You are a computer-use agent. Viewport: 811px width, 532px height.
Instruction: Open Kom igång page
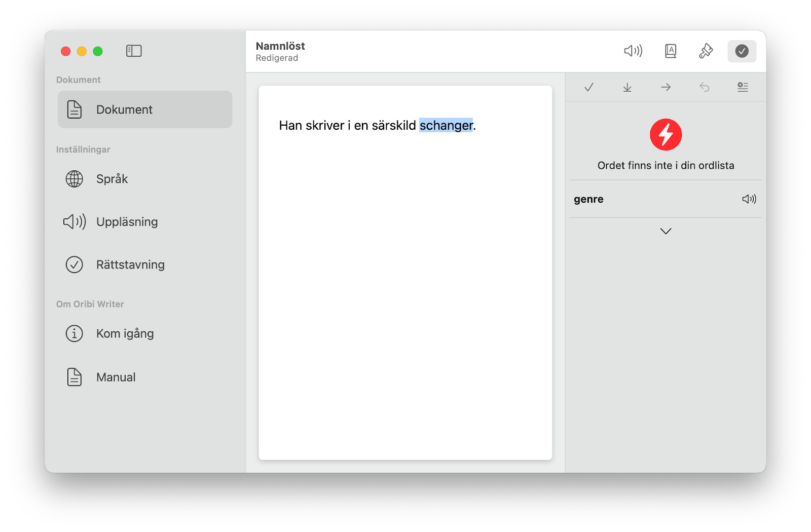pyautogui.click(x=145, y=333)
